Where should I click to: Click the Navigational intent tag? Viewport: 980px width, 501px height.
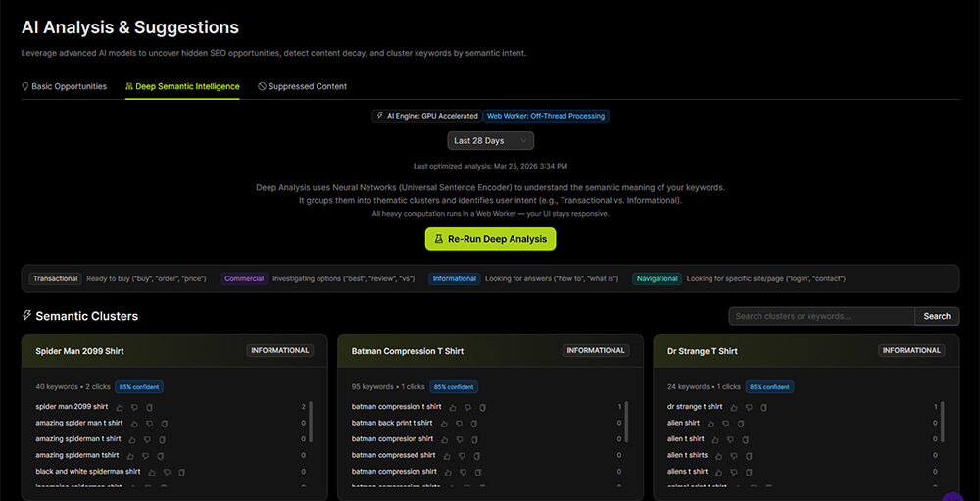[x=657, y=279]
